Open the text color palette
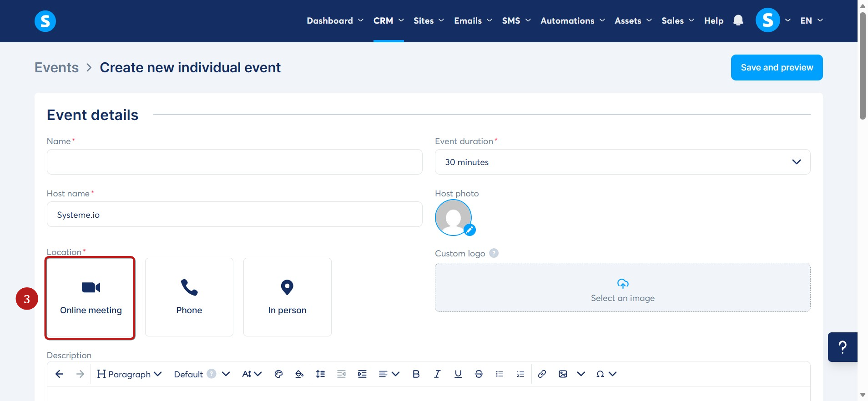 tap(279, 374)
